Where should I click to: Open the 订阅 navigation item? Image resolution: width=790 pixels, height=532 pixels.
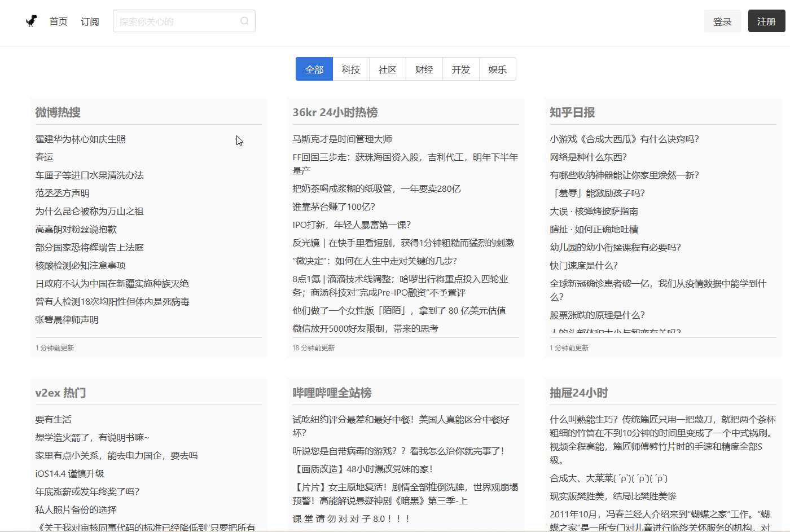(90, 21)
